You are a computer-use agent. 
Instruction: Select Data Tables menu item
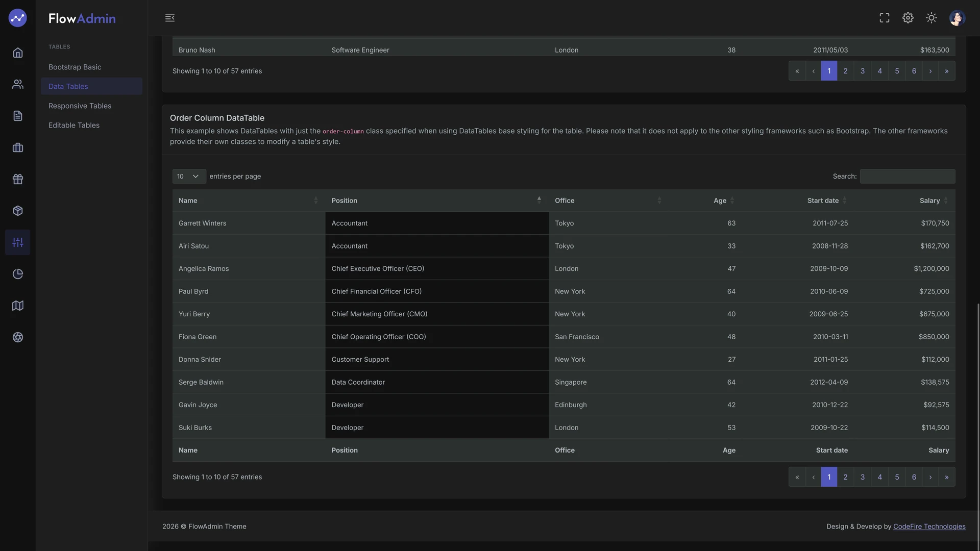pos(91,86)
